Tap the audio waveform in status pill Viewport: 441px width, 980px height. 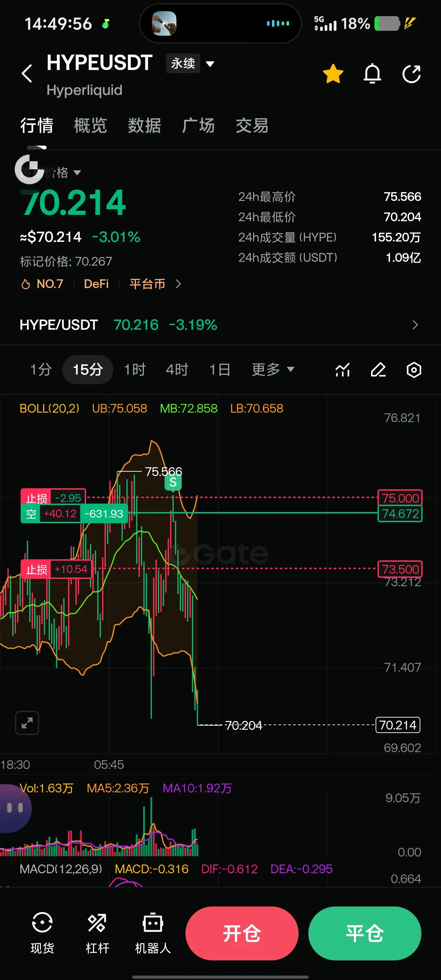(278, 23)
